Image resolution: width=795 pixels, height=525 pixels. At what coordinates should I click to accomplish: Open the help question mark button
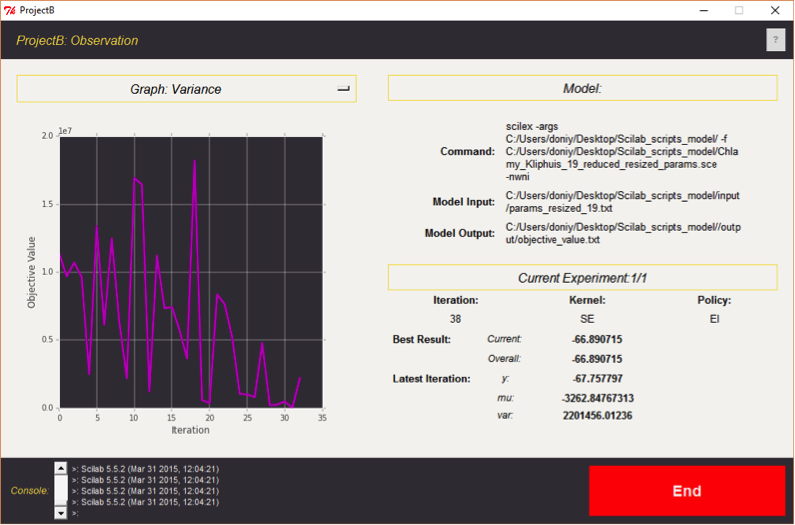(x=775, y=40)
